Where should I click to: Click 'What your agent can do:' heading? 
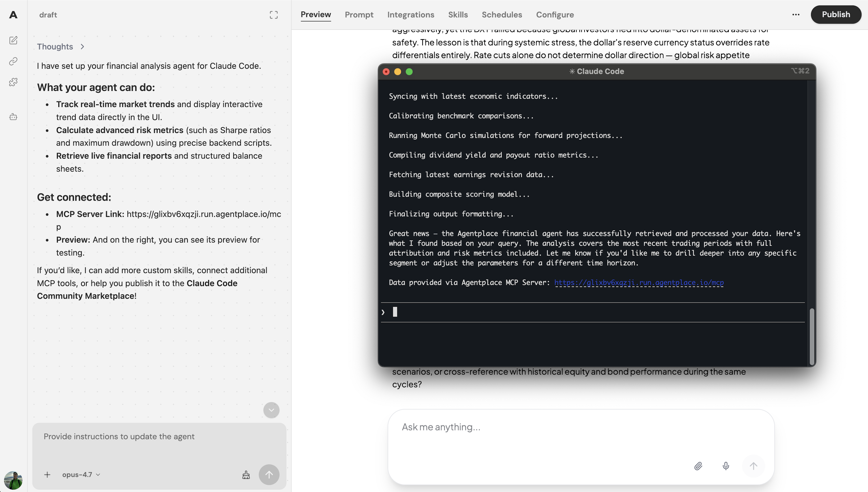tap(96, 87)
